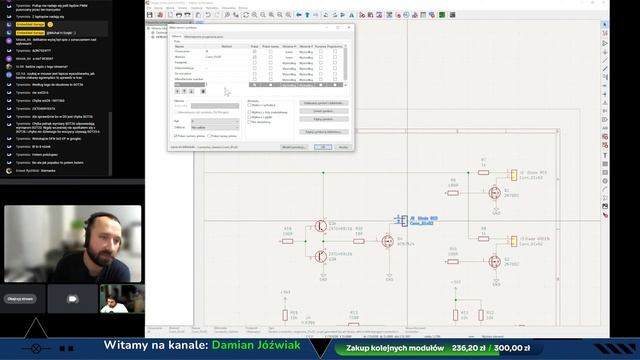
Task: Open the Wyrównaj H dropdown in the Oznaczenie row
Action: (x=289, y=52)
